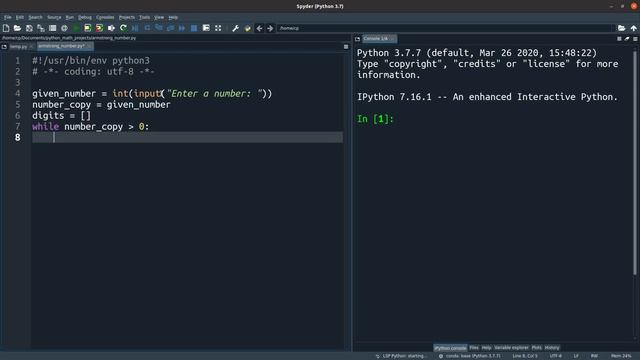
Task: Create a new file with toolbar icon
Action: (6, 28)
